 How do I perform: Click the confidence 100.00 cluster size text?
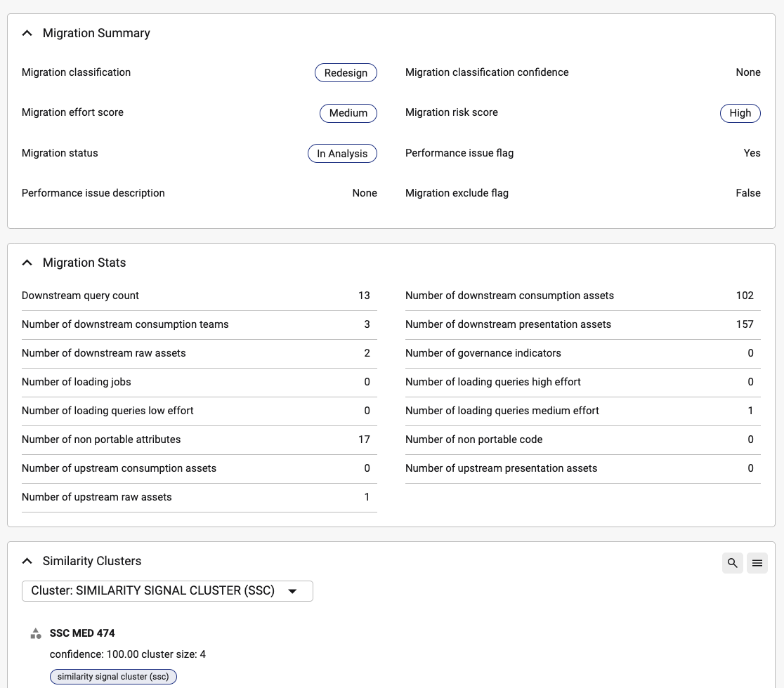tap(127, 654)
